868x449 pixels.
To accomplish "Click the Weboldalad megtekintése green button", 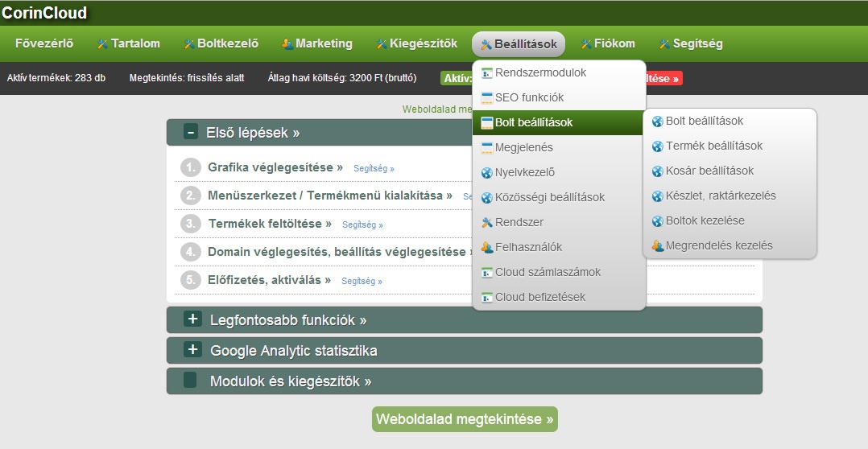I will pos(465,419).
